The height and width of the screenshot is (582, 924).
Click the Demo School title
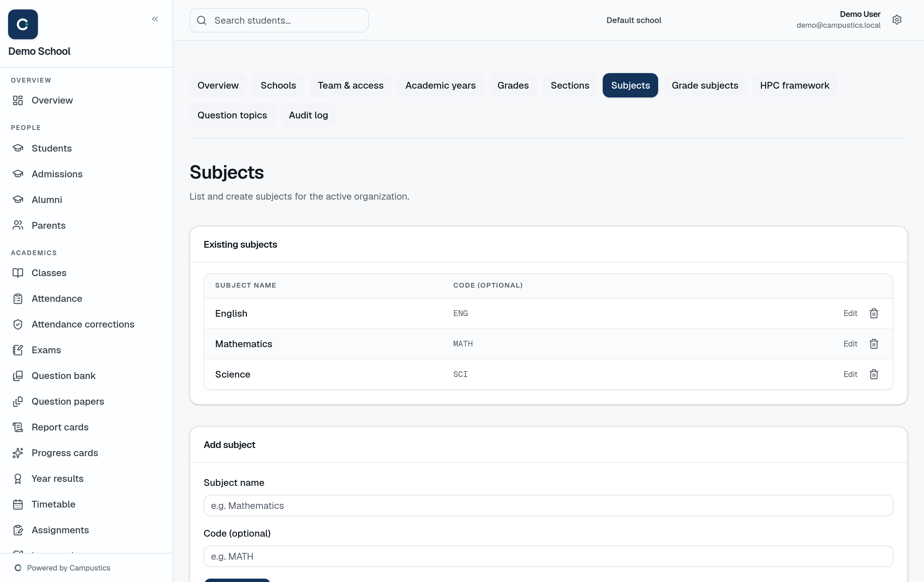[x=39, y=51]
